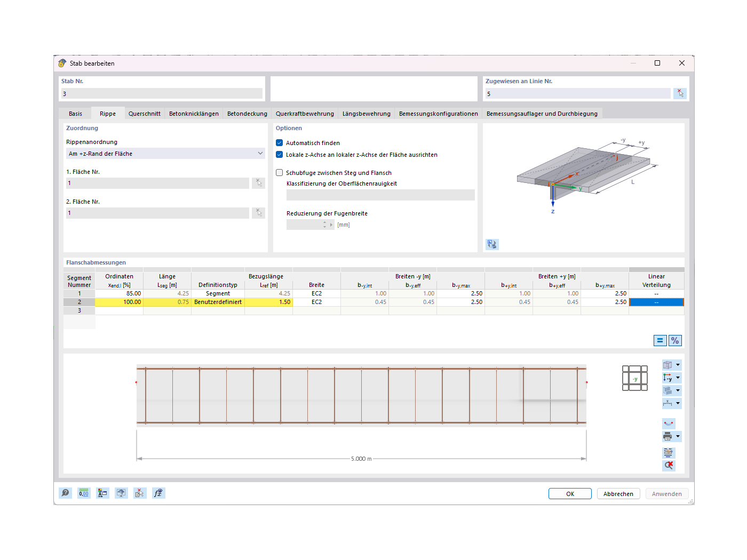The image size is (747, 560).
Task: Select segment row number 3
Action: tap(80, 310)
